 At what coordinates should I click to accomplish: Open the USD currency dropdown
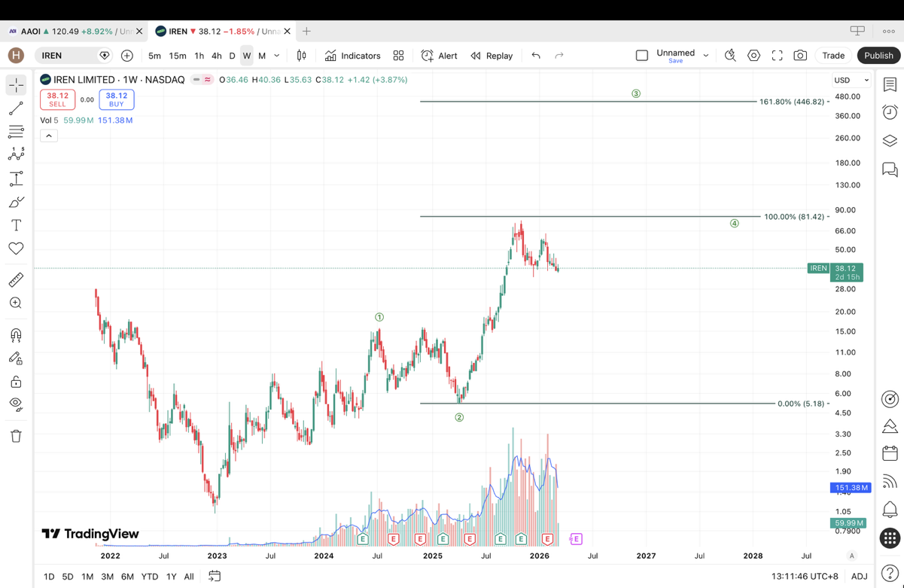851,80
